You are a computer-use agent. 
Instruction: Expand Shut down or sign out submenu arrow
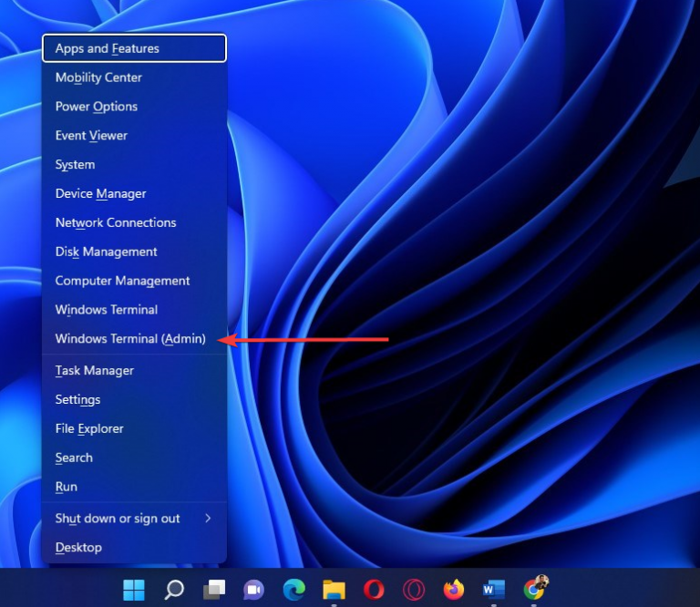coord(208,519)
